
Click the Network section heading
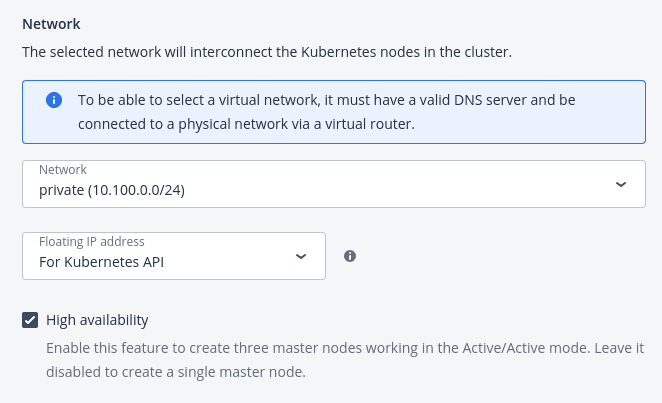click(x=51, y=24)
